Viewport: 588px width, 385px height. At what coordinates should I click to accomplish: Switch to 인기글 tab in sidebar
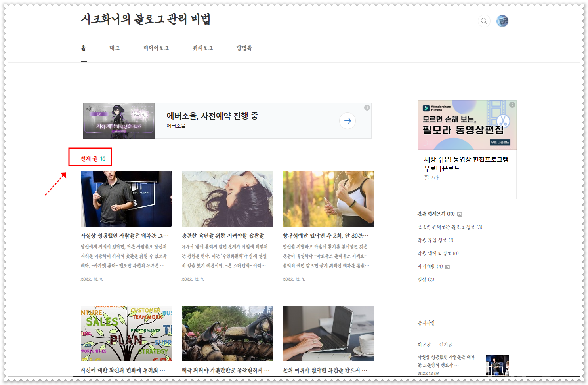pyautogui.click(x=445, y=345)
